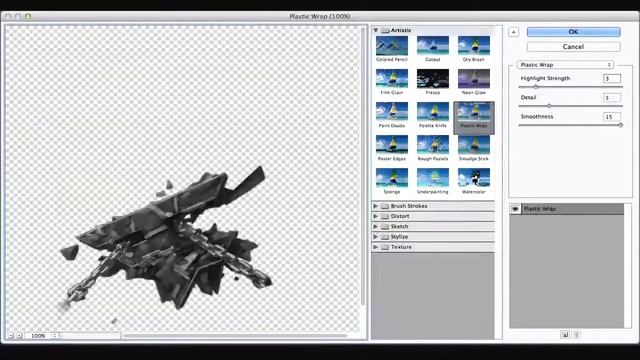Expand the Sketch filter category
640x360 pixels.
(376, 227)
